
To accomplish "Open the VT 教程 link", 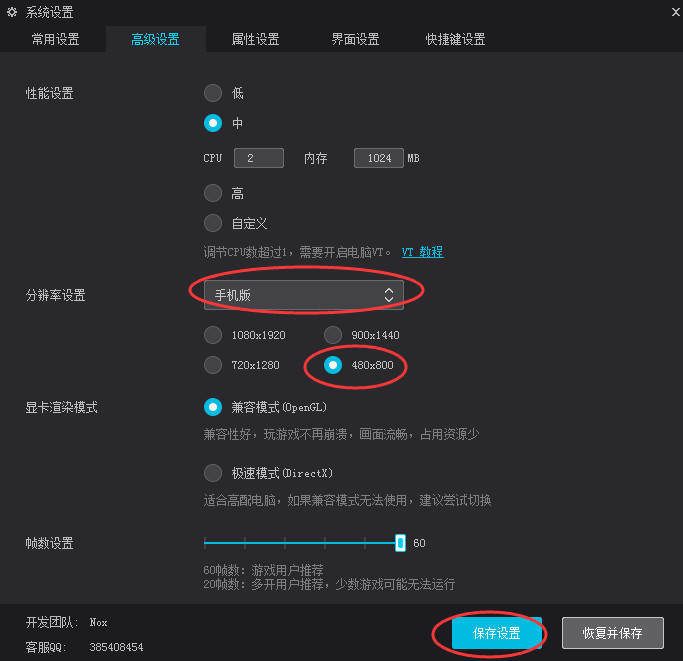I will pyautogui.click(x=423, y=252).
